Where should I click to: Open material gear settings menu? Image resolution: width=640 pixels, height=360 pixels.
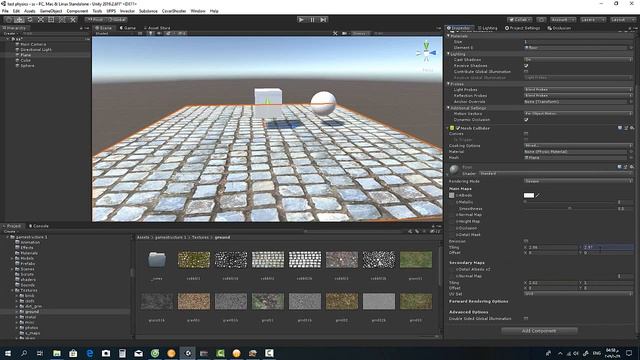(x=632, y=167)
